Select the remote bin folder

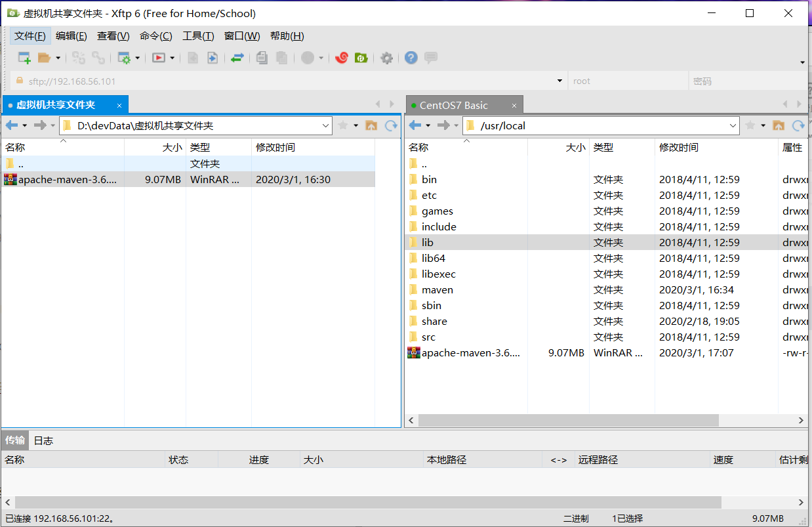607,179
